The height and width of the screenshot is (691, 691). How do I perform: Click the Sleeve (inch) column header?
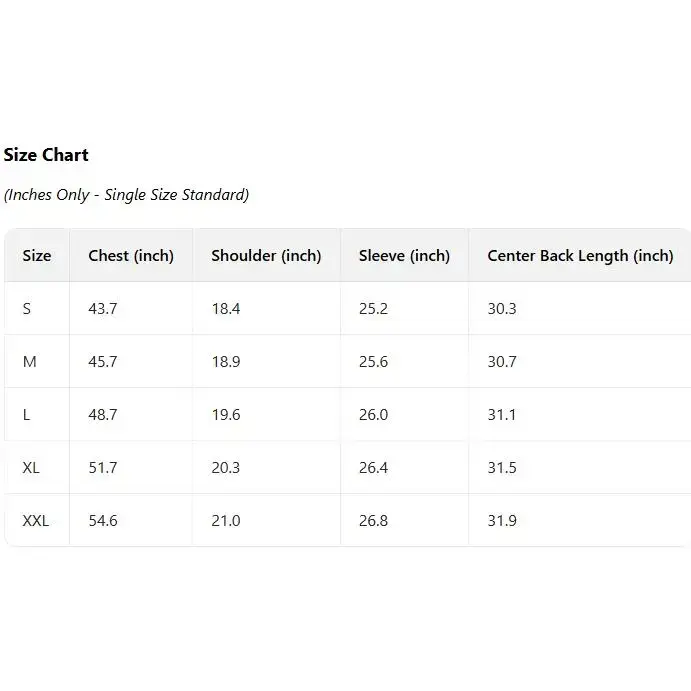(x=404, y=256)
